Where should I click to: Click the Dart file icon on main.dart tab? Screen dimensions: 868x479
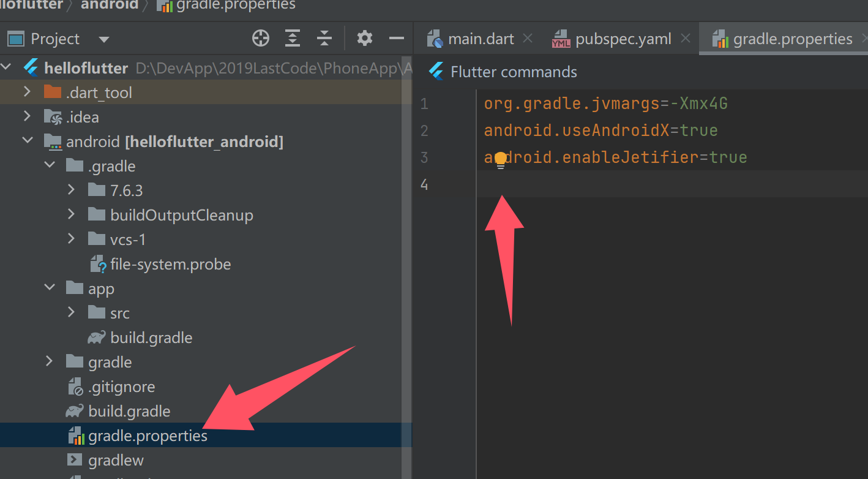click(x=435, y=39)
